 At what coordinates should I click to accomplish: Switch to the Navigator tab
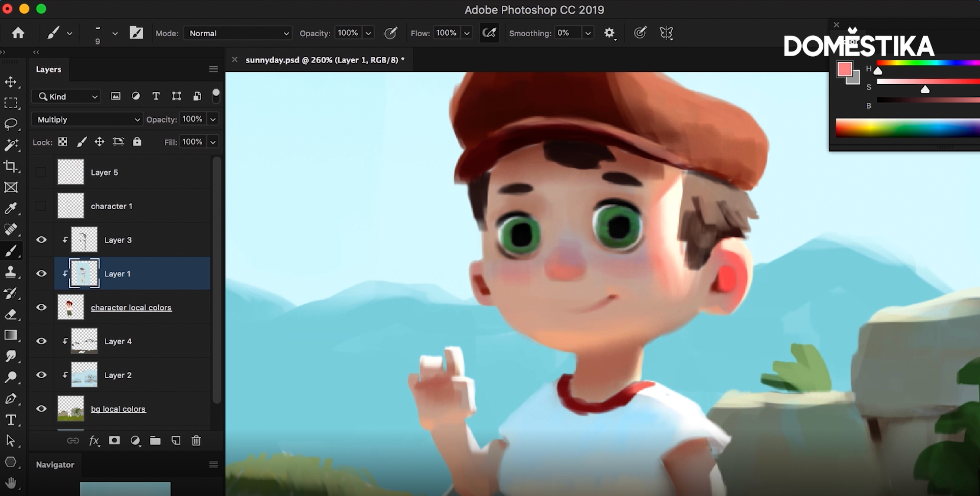(55, 464)
